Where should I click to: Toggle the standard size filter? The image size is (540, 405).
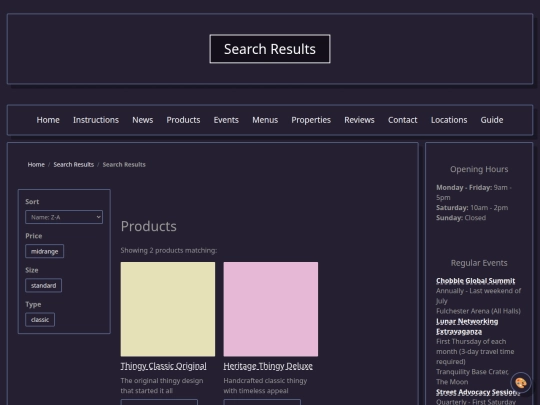(x=43, y=285)
